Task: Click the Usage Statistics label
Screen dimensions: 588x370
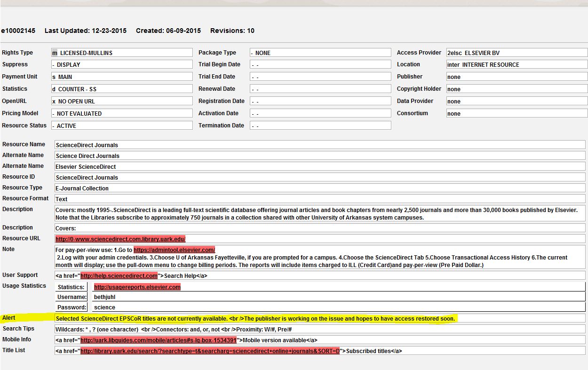Action: pyautogui.click(x=24, y=286)
